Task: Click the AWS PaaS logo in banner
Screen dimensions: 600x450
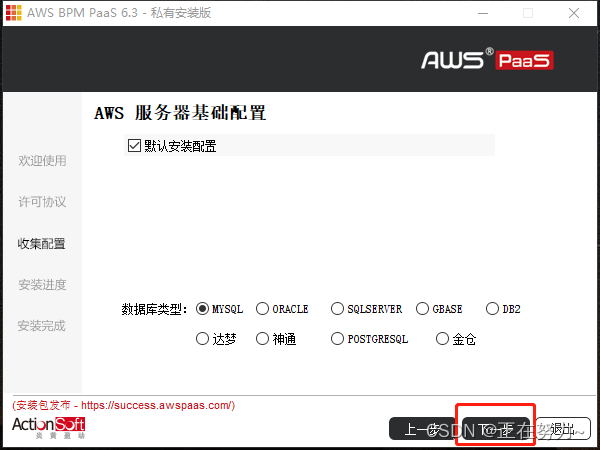Action: pos(487,59)
